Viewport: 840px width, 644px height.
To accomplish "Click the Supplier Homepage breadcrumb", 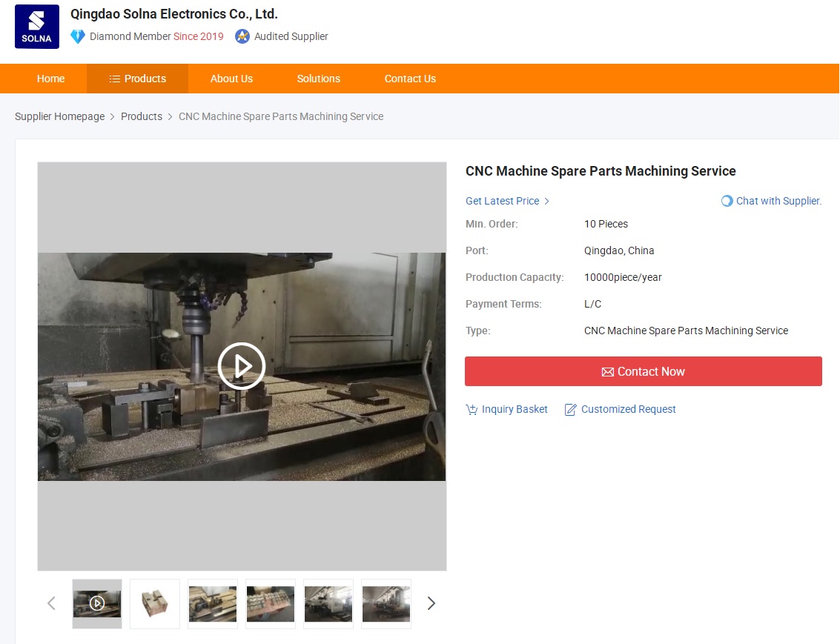I will tap(60, 116).
